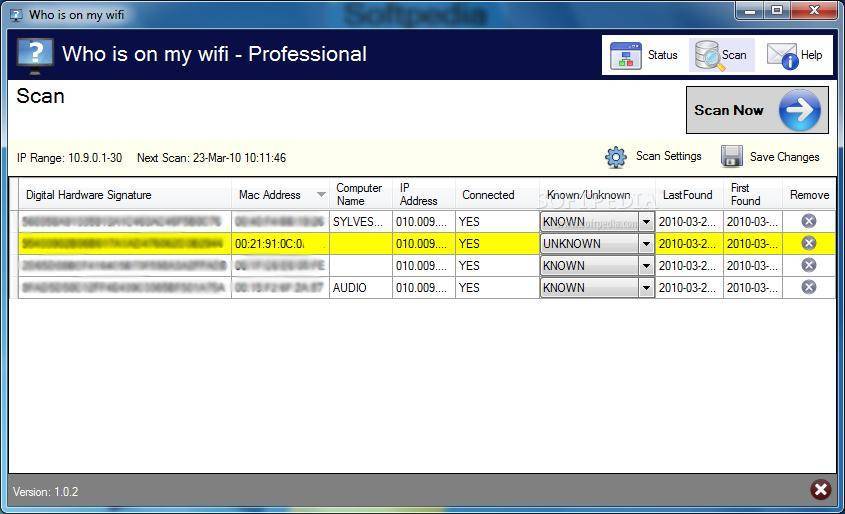Expand the UNKNOWN status dropdown in yellow row
Screen dimensions: 845x514
646,244
